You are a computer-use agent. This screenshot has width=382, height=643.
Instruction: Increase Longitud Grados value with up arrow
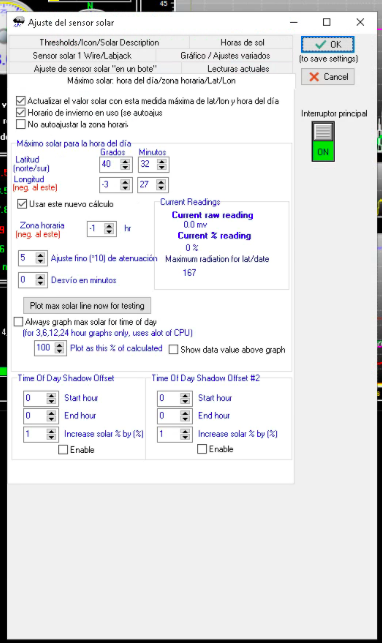point(125,182)
